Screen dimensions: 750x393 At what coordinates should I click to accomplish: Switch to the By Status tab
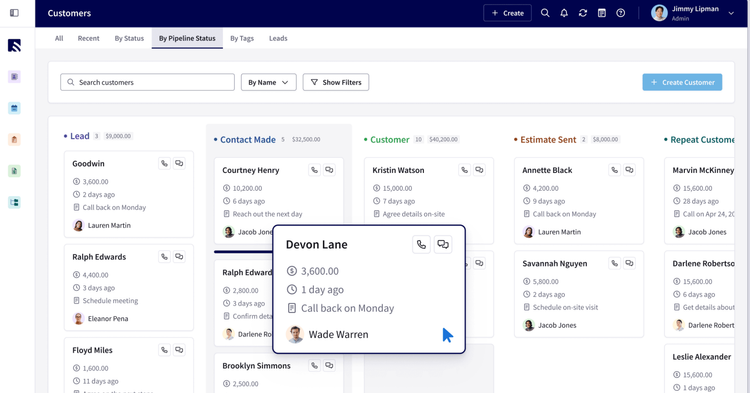(129, 38)
